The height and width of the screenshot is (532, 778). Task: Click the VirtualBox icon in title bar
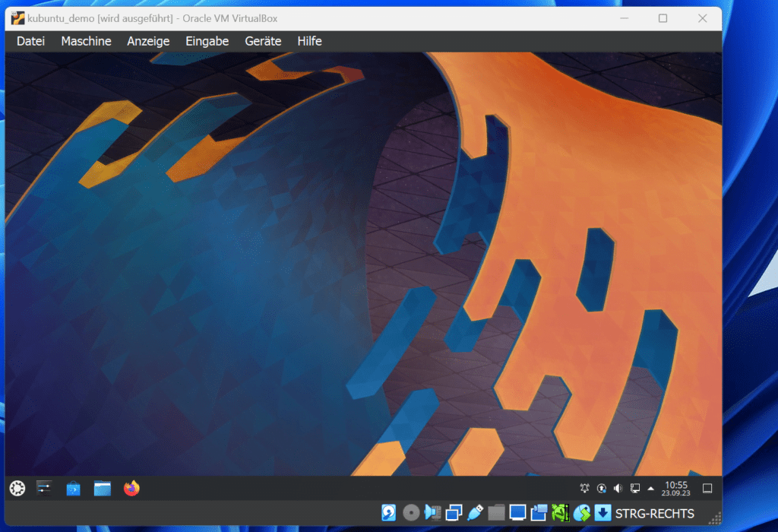coord(18,18)
